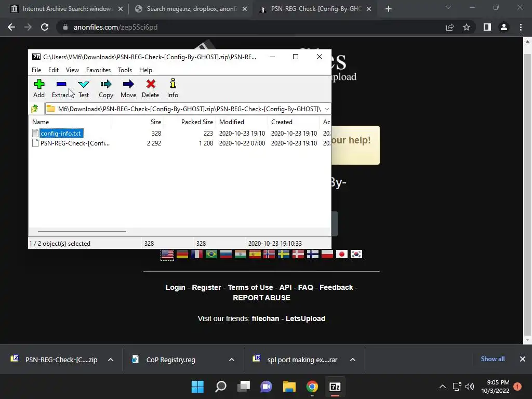Click the Move toolbar icon
This screenshot has width=532, height=399.
[x=128, y=88]
